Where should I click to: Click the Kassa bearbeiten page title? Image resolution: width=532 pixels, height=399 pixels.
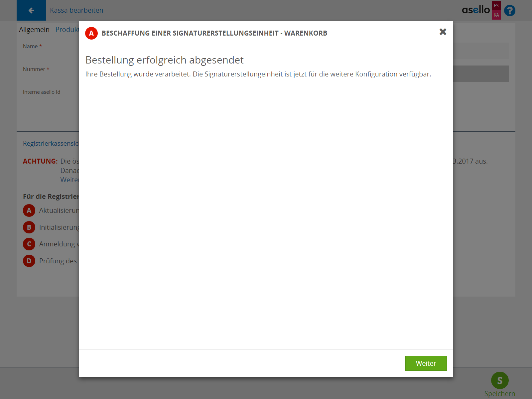tap(76, 10)
